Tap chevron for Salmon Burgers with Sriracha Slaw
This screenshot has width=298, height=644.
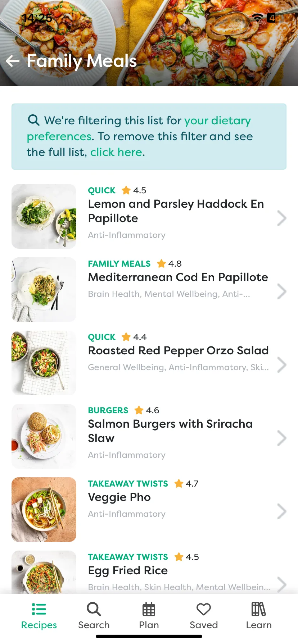tap(282, 438)
